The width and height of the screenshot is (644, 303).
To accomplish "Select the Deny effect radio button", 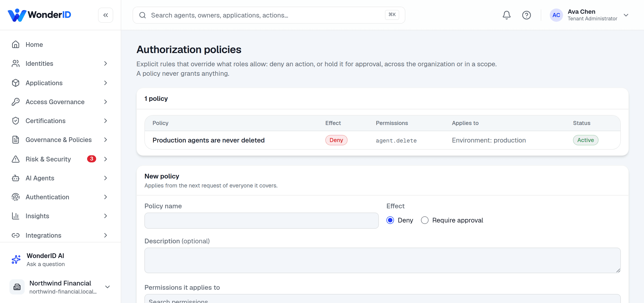I will tap(390, 220).
